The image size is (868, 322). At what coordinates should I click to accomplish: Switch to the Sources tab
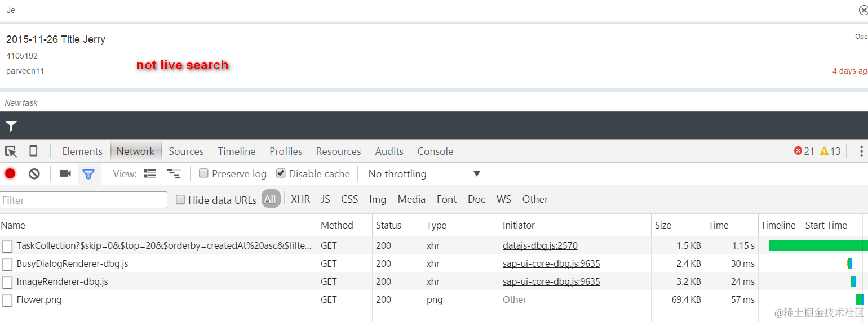[x=186, y=151]
